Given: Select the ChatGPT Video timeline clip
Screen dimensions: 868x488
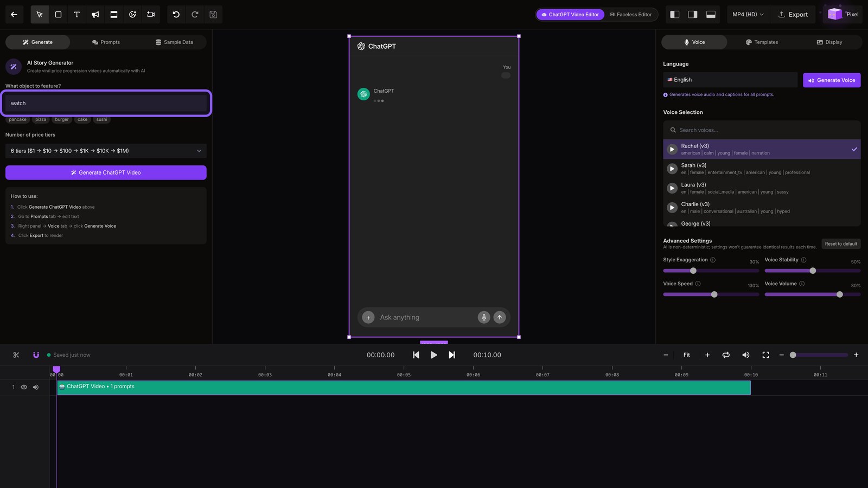Looking at the screenshot, I should [x=404, y=387].
